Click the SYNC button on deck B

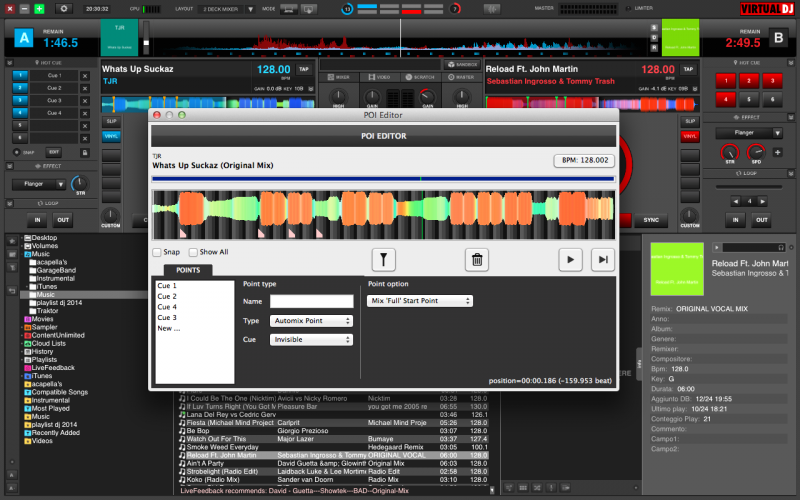click(651, 220)
